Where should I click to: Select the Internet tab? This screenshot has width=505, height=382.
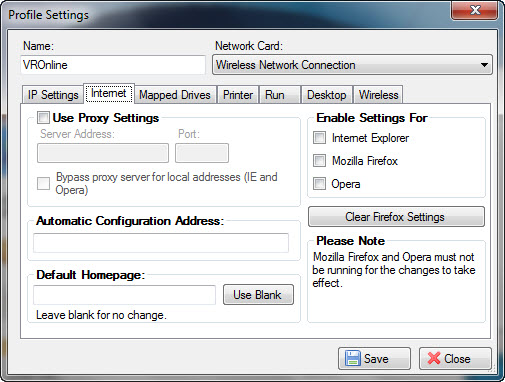click(x=109, y=93)
